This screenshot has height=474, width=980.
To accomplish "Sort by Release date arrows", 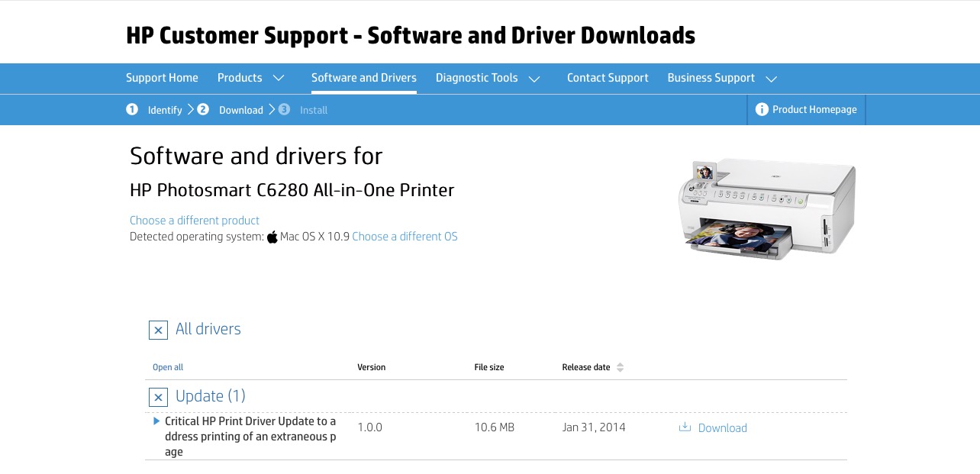I will pyautogui.click(x=620, y=367).
